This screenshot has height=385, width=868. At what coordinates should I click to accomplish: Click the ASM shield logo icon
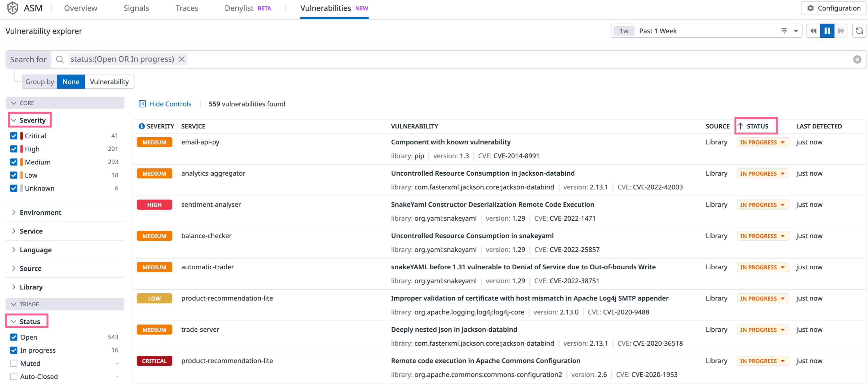point(13,8)
